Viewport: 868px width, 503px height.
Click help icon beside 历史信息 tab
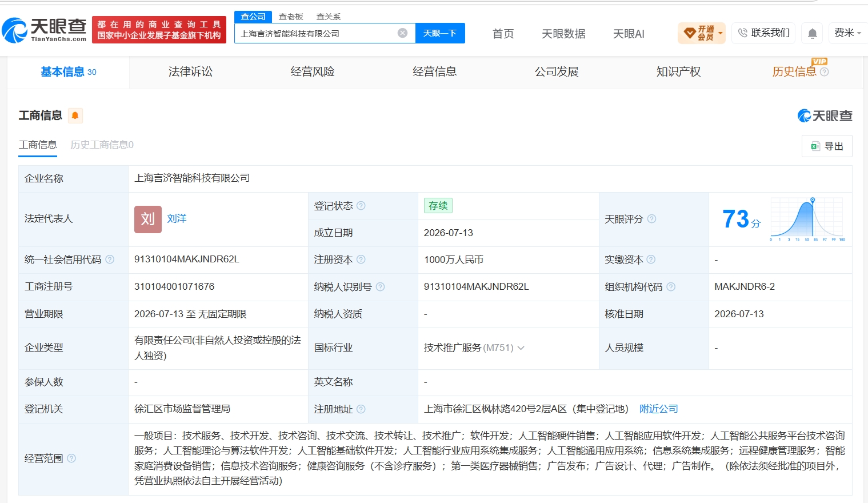(x=824, y=72)
